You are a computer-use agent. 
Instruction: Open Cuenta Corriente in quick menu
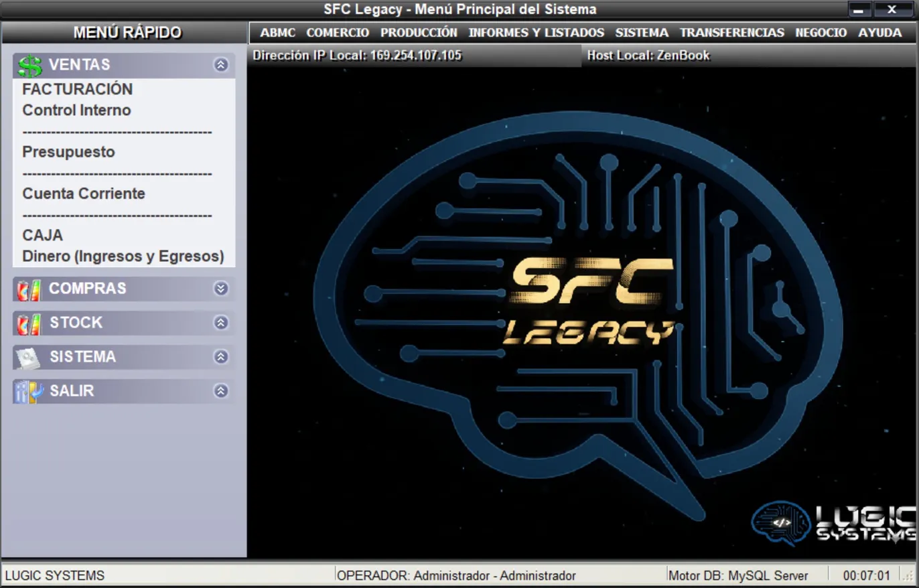pyautogui.click(x=84, y=194)
